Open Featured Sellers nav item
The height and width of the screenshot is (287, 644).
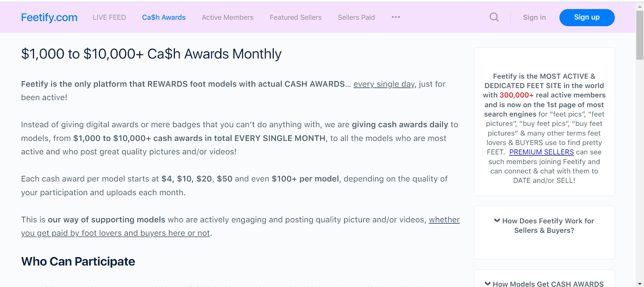click(295, 17)
